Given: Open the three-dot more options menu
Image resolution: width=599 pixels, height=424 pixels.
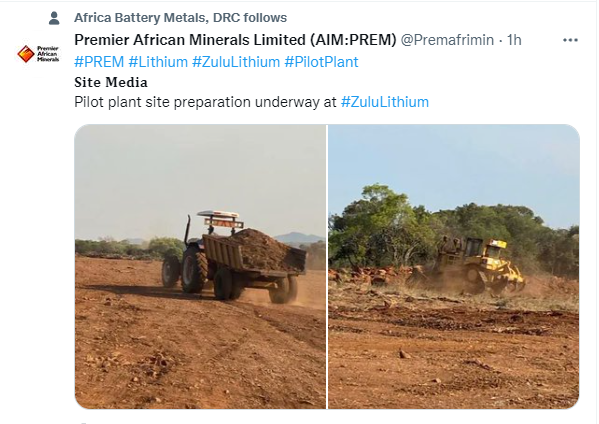Looking at the screenshot, I should 570,40.
